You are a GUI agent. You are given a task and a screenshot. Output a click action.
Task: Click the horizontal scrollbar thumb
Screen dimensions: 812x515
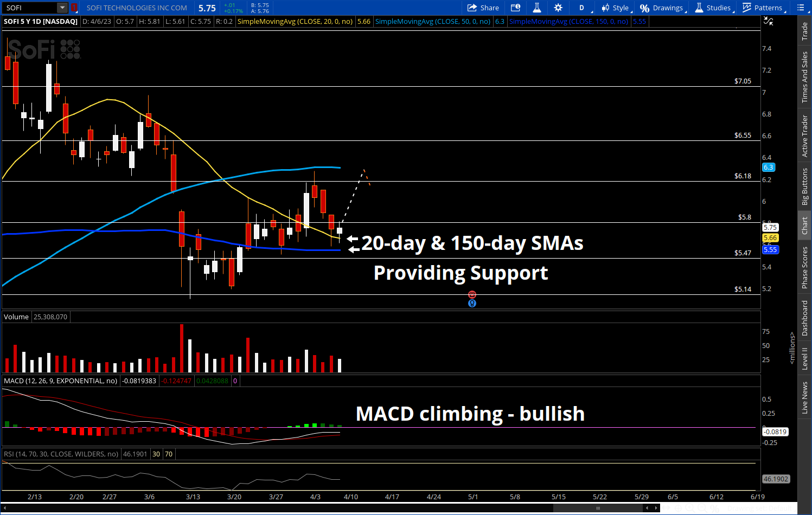[598, 508]
